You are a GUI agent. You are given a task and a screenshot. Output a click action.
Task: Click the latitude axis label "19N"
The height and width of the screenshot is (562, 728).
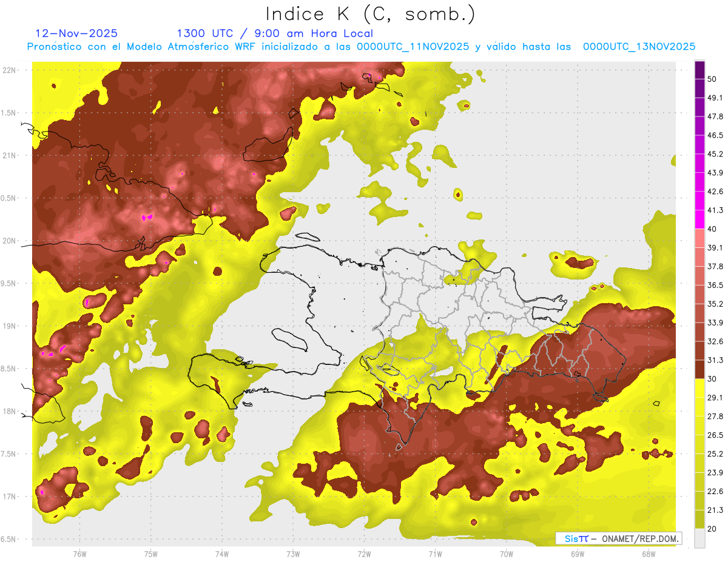coord(10,326)
